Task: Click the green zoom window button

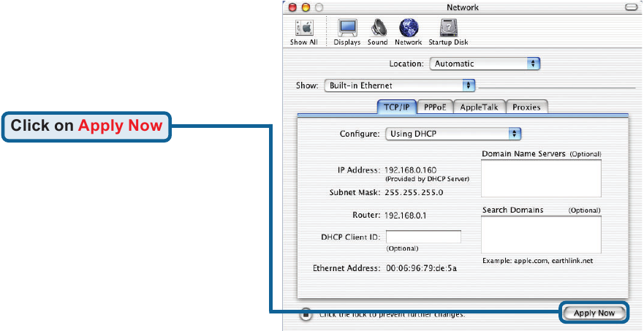Action: pyautogui.click(x=317, y=7)
